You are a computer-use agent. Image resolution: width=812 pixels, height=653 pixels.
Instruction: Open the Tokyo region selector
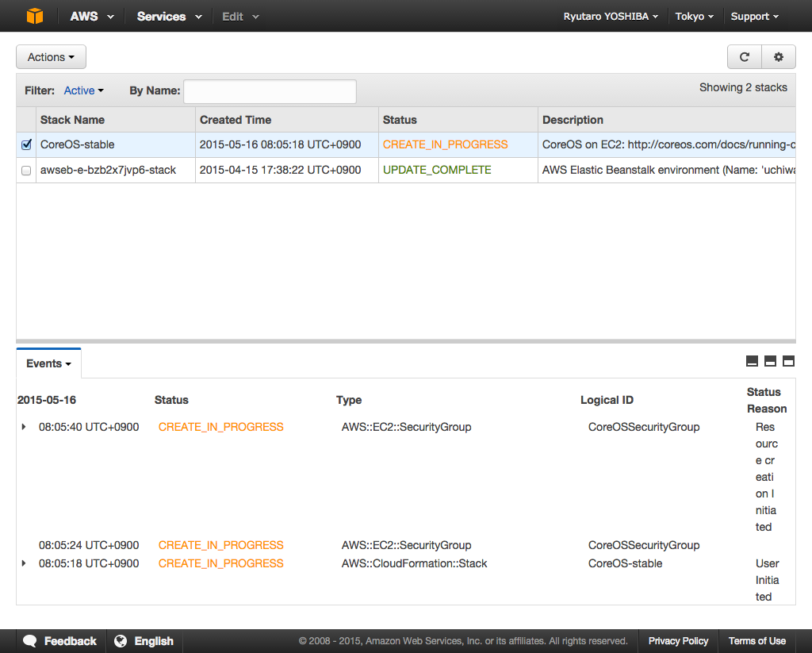point(694,17)
